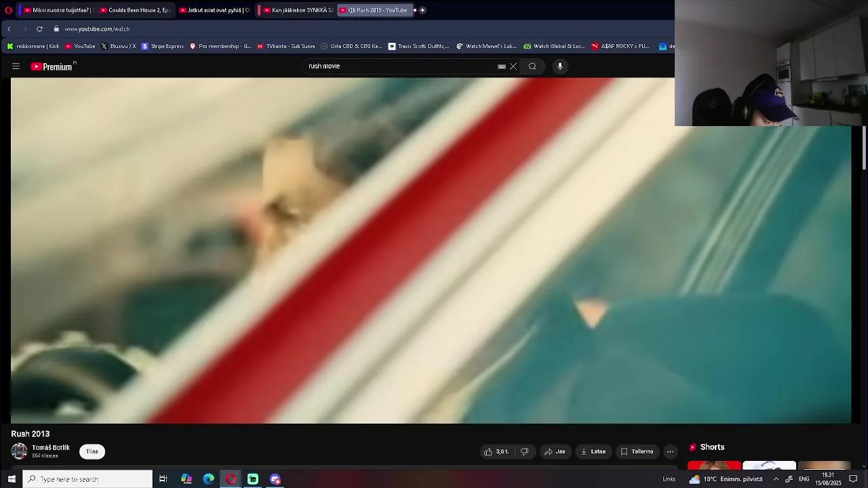The image size is (868, 488).
Task: Go forward with the browser forward arrow
Action: (24, 29)
